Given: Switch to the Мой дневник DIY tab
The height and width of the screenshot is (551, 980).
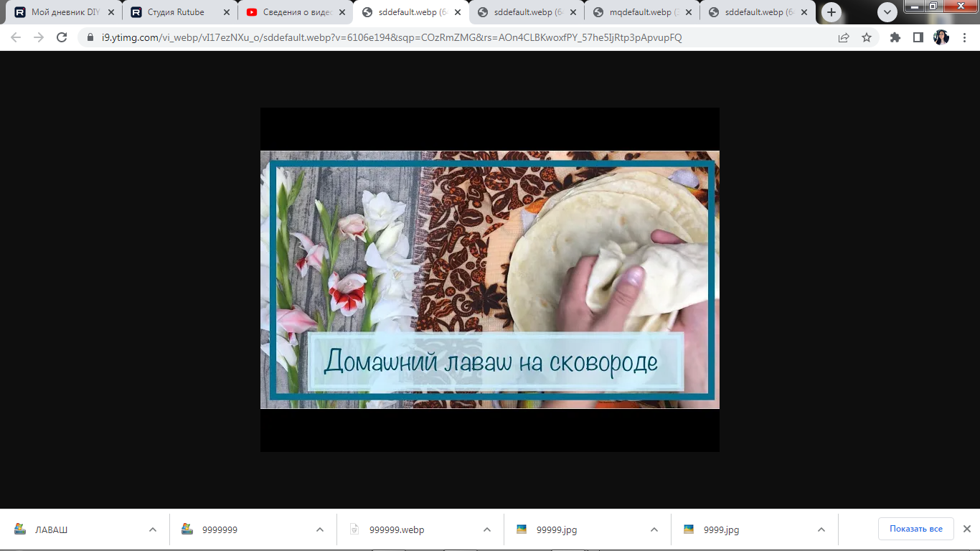Looking at the screenshot, I should pos(65,12).
